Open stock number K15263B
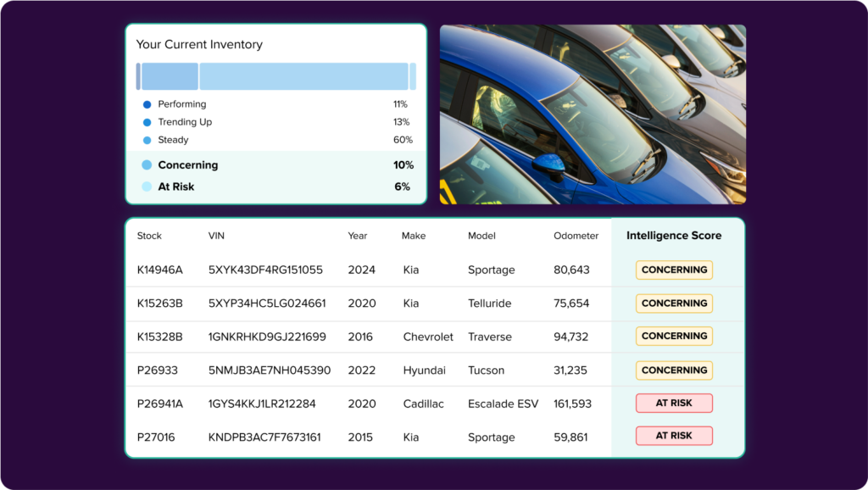 tap(160, 303)
